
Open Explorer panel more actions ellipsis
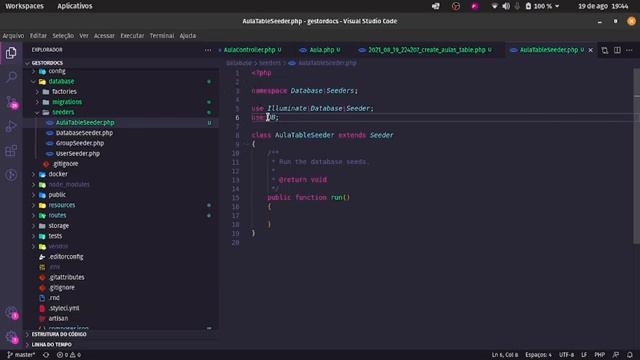[208, 50]
